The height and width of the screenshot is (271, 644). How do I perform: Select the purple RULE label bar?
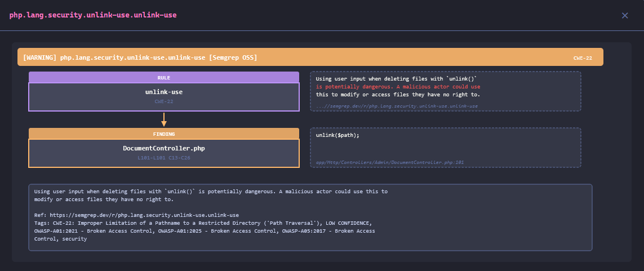pyautogui.click(x=163, y=78)
